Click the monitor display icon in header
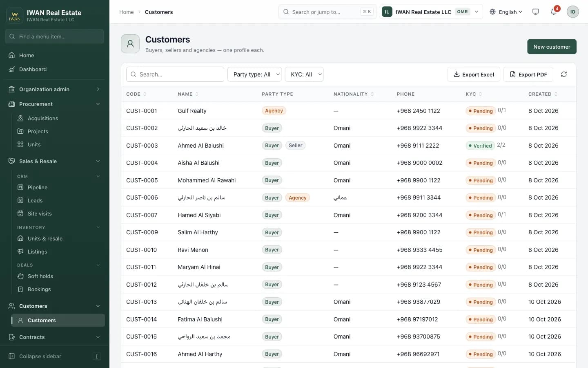The image size is (588, 368). point(536,12)
